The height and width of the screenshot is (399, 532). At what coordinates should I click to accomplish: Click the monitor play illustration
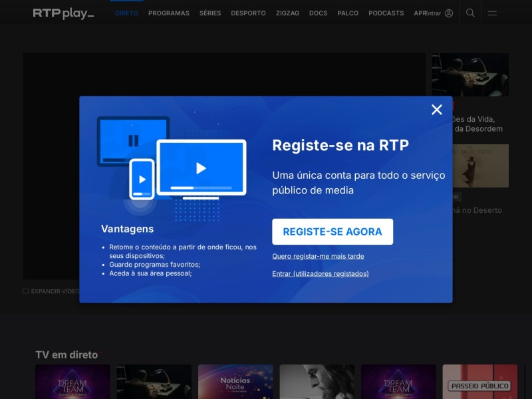[201, 168]
